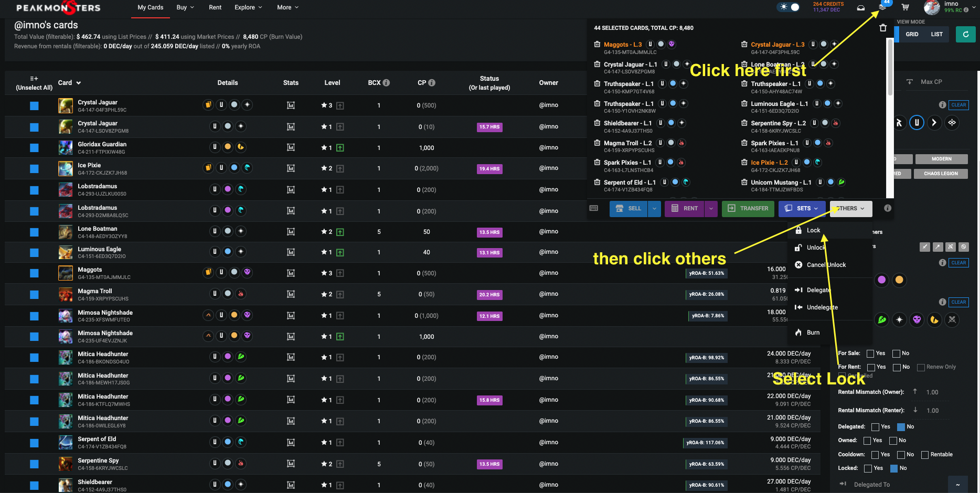Select the earth leaf element filter icon
Image resolution: width=980 pixels, height=493 pixels.
[882, 319]
